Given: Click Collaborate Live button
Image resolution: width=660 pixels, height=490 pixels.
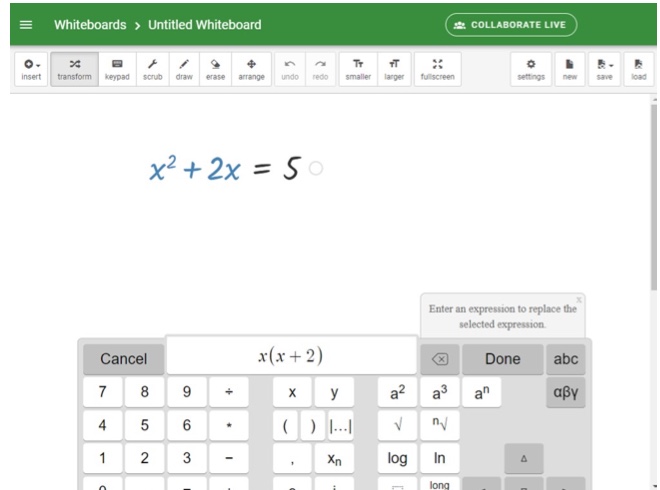Looking at the screenshot, I should 511,25.
